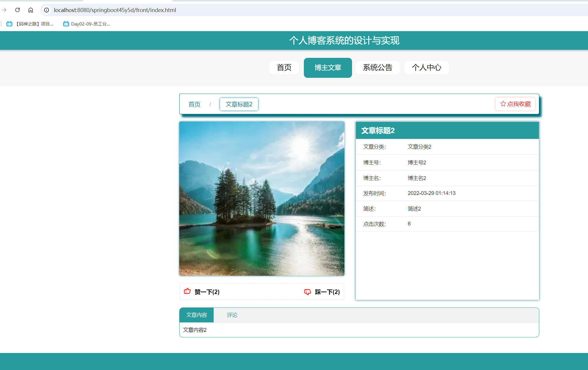Select 博主文章 navigation item

click(328, 68)
